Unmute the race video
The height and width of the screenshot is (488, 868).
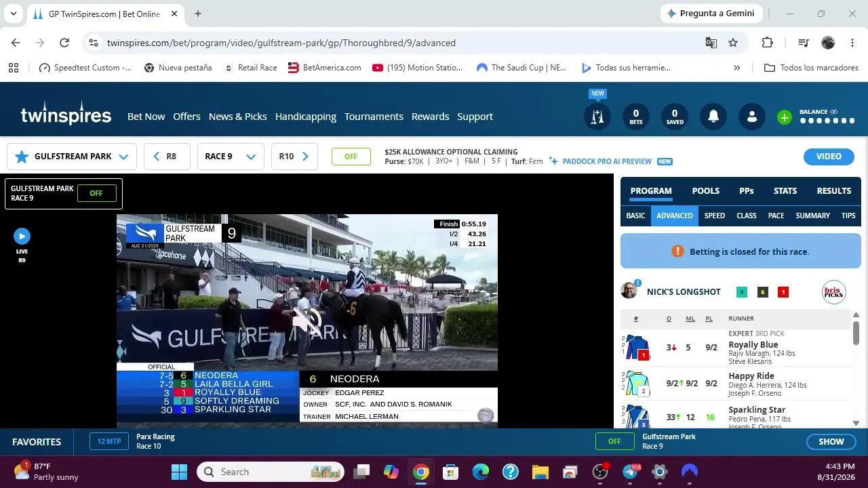(307, 321)
